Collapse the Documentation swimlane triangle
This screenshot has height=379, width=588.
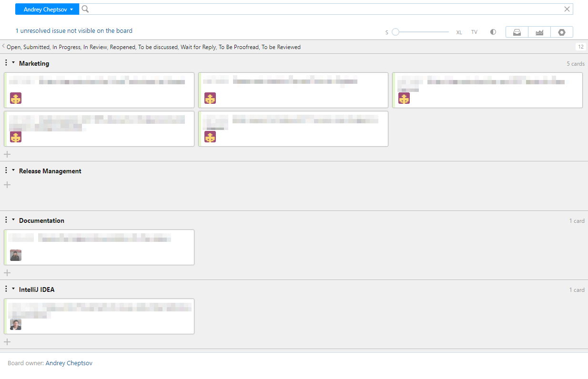tap(13, 220)
